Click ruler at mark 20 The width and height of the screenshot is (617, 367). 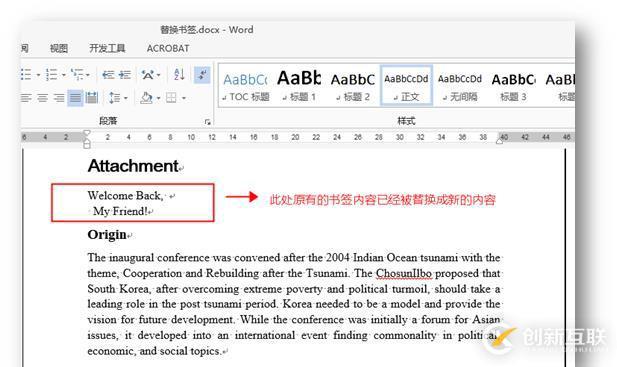tap(295, 137)
